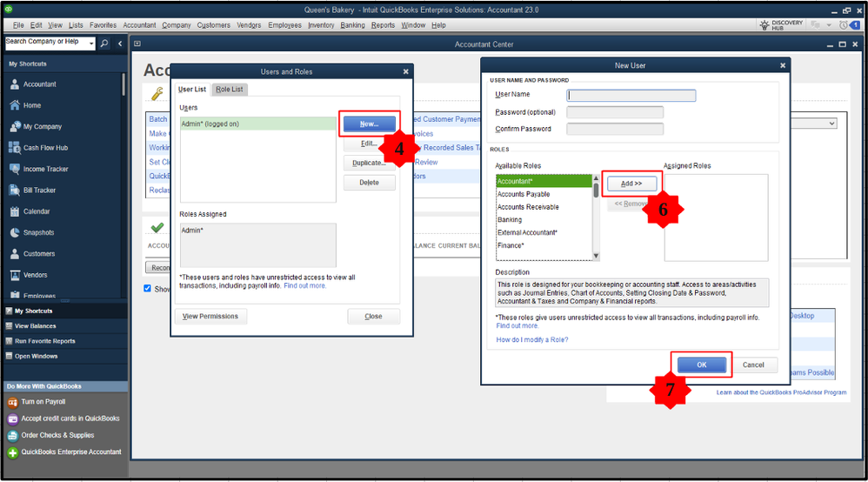This screenshot has height=482, width=868.
Task: Select Admin* (logged on) user
Action: coord(258,124)
